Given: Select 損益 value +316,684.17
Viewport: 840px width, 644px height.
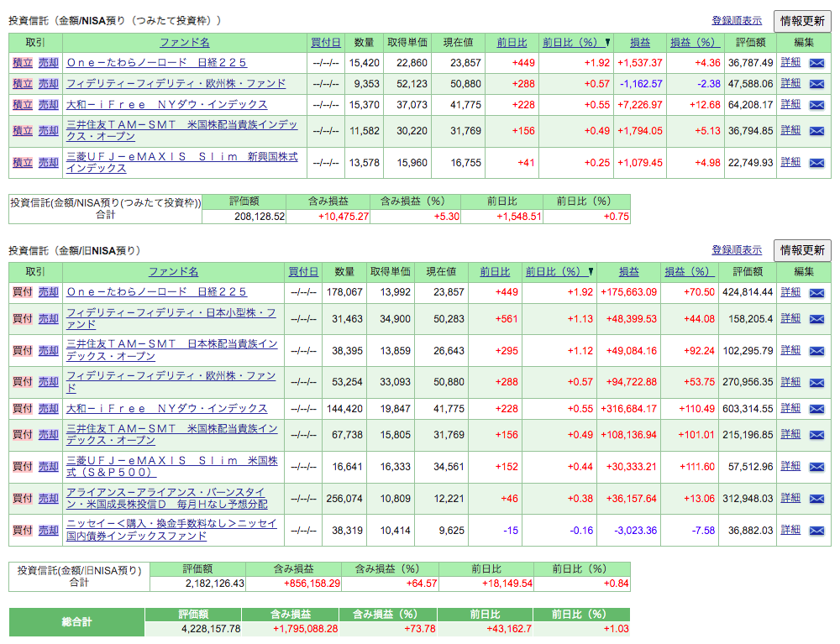Looking at the screenshot, I should pos(628,408).
